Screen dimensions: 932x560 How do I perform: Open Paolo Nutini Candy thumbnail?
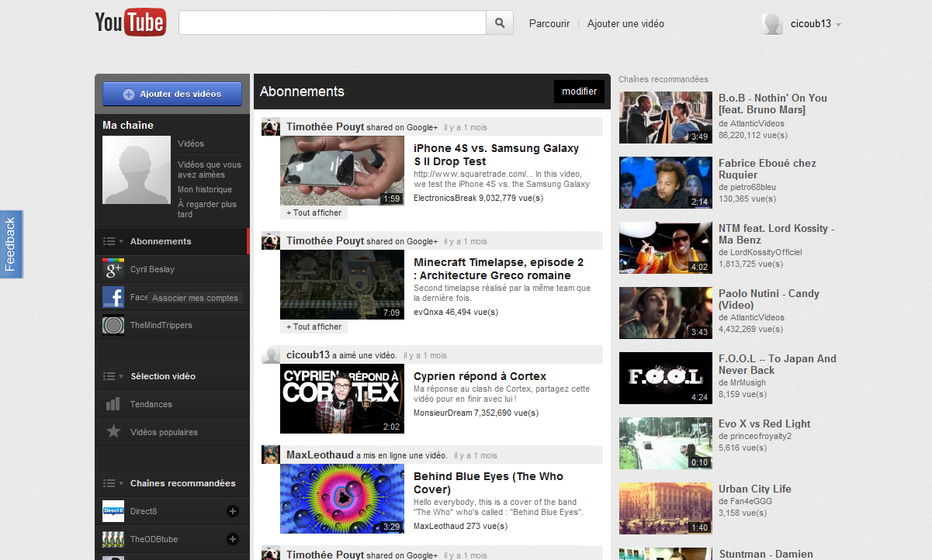(x=666, y=313)
